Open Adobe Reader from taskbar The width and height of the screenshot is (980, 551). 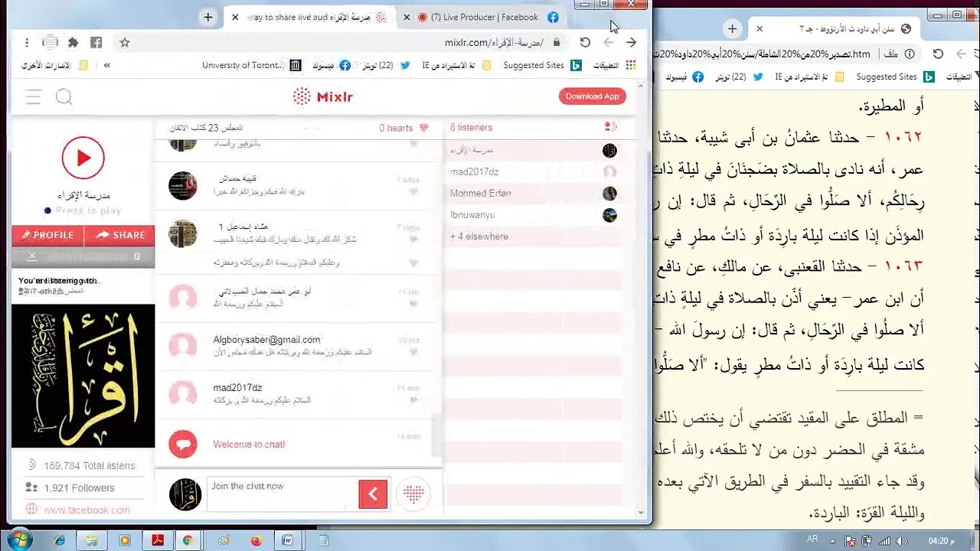pyautogui.click(x=158, y=540)
